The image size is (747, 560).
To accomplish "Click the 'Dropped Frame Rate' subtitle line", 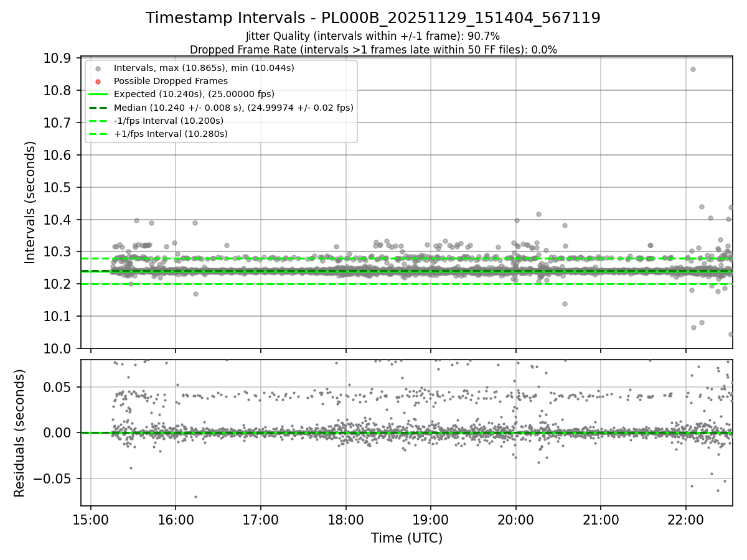I will click(373, 50).
